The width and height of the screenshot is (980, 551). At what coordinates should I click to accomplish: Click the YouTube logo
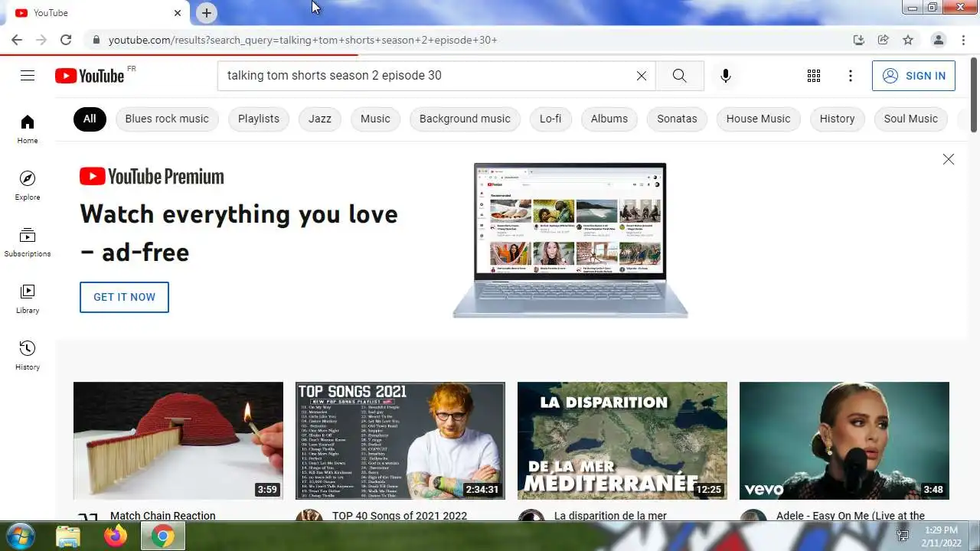coord(90,75)
